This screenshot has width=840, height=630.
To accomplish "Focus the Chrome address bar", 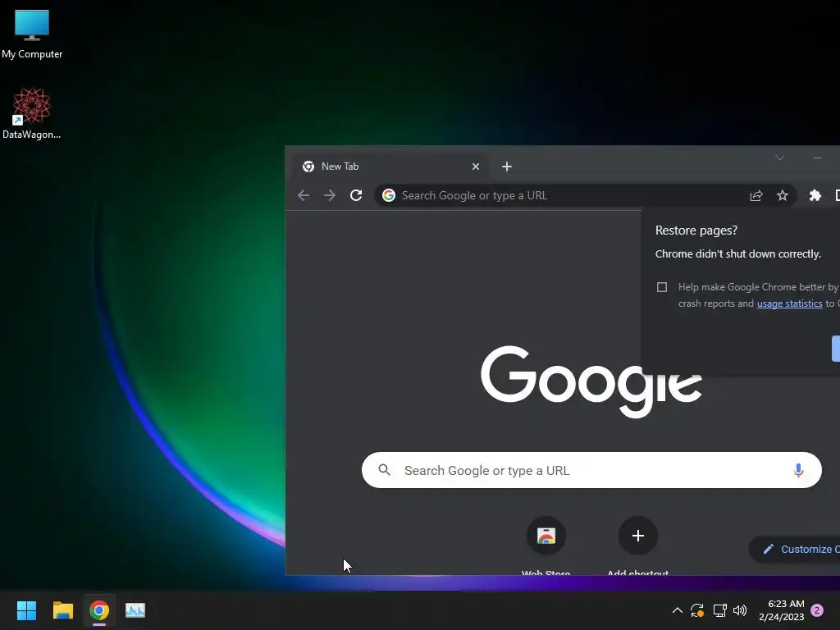I will coord(586,195).
